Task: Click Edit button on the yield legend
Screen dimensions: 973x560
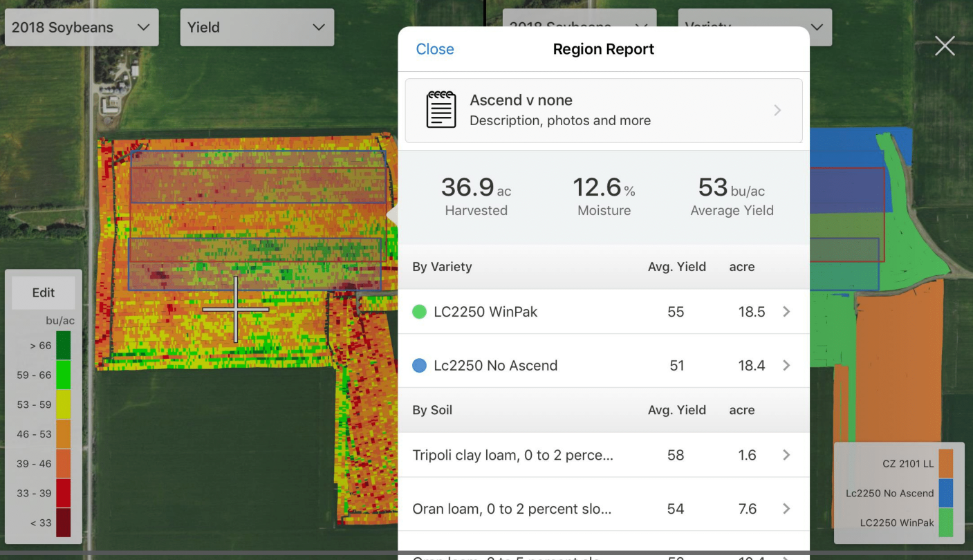Action: click(x=44, y=292)
